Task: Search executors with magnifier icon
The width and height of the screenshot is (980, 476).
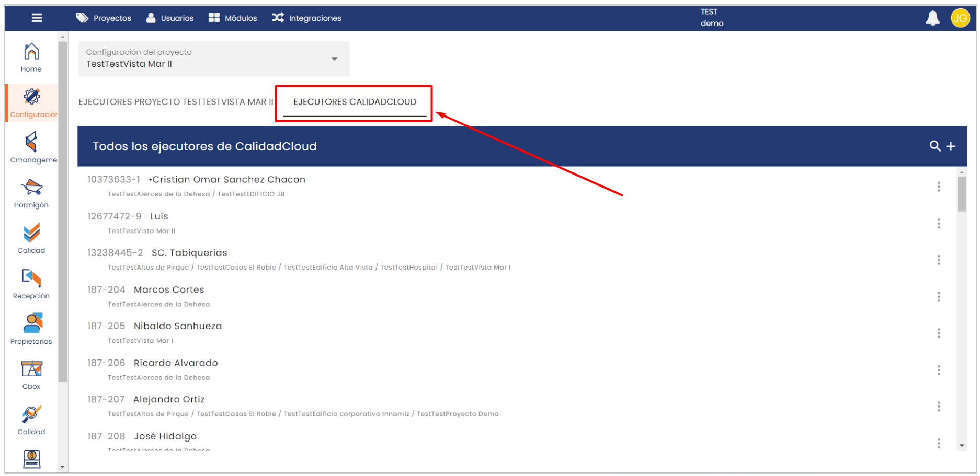Action: pyautogui.click(x=935, y=146)
